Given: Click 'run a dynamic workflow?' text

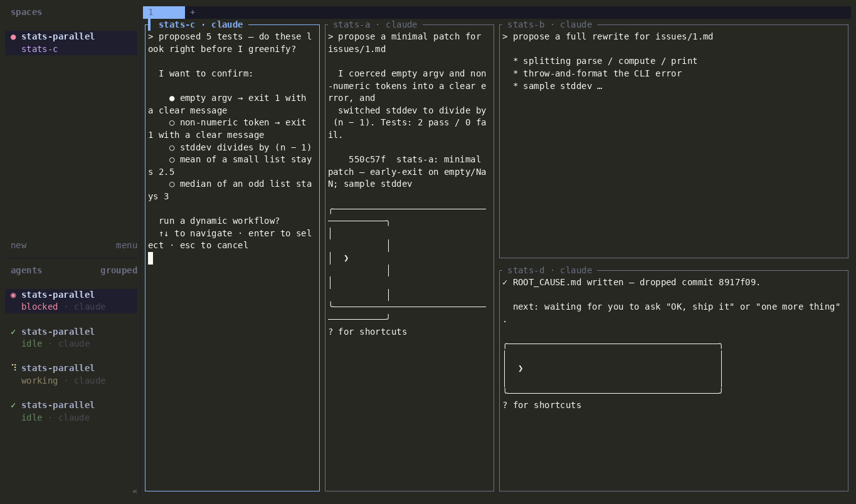Looking at the screenshot, I should pyautogui.click(x=219, y=221).
